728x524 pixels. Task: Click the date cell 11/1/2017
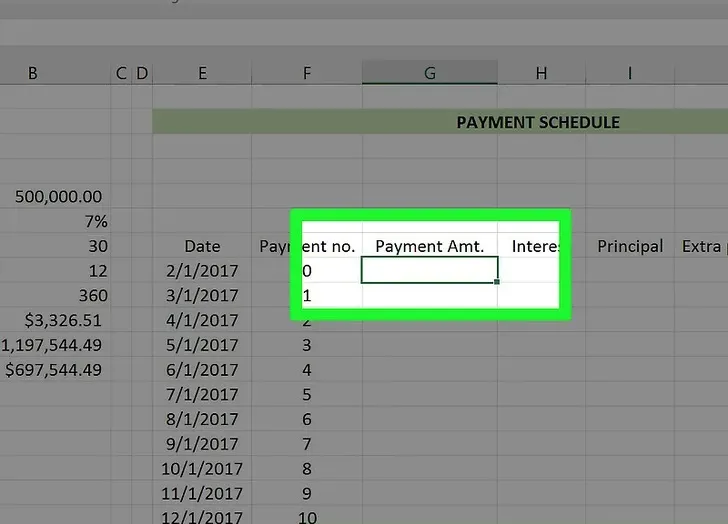202,493
